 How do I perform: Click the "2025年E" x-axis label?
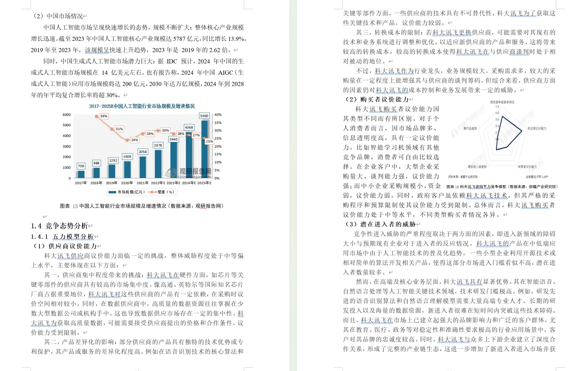click(204, 183)
